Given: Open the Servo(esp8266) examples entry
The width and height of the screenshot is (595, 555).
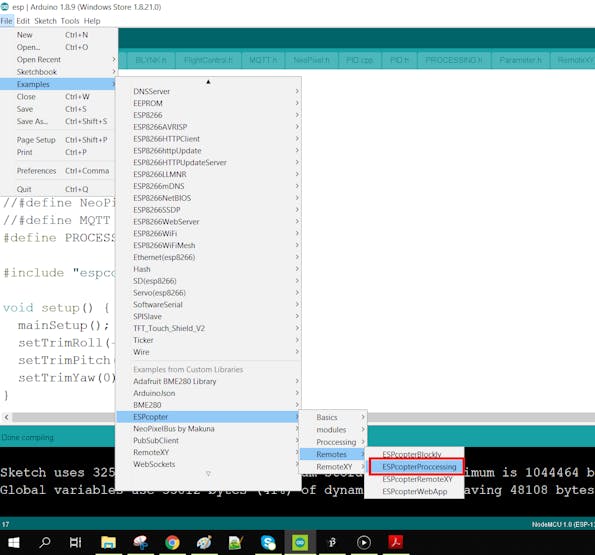Looking at the screenshot, I should tap(208, 292).
